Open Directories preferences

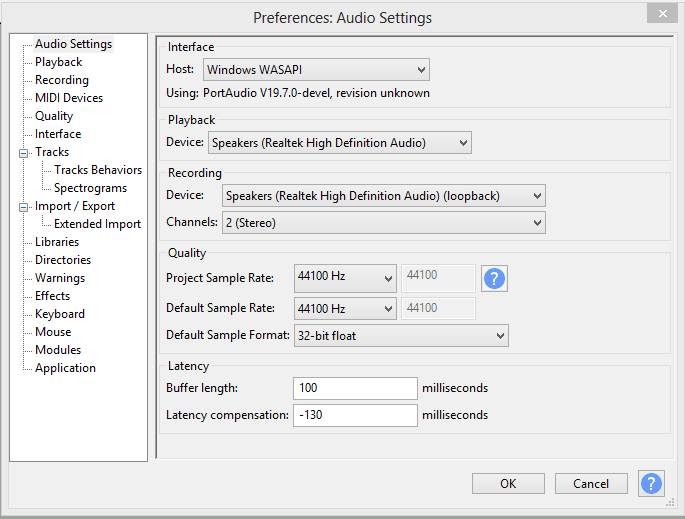coord(63,260)
